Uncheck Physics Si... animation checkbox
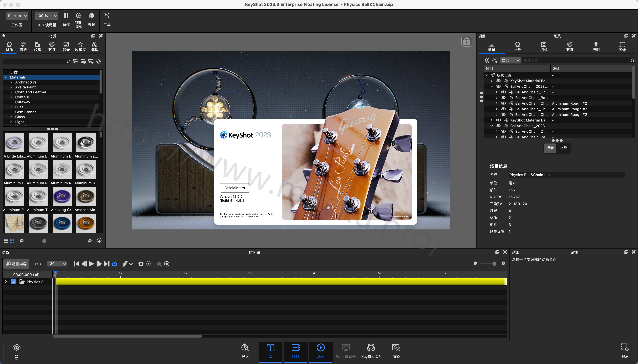This screenshot has width=638, height=364. pyautogui.click(x=14, y=282)
